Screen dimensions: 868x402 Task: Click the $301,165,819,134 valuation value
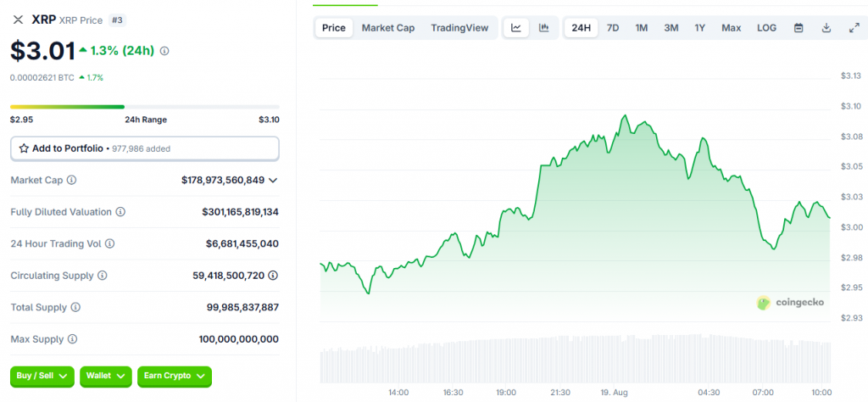[240, 212]
